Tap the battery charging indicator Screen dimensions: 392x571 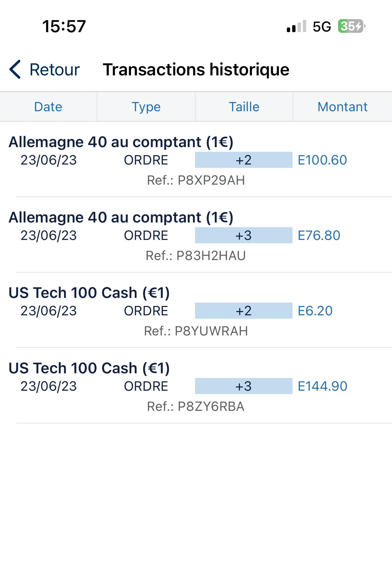tap(351, 26)
